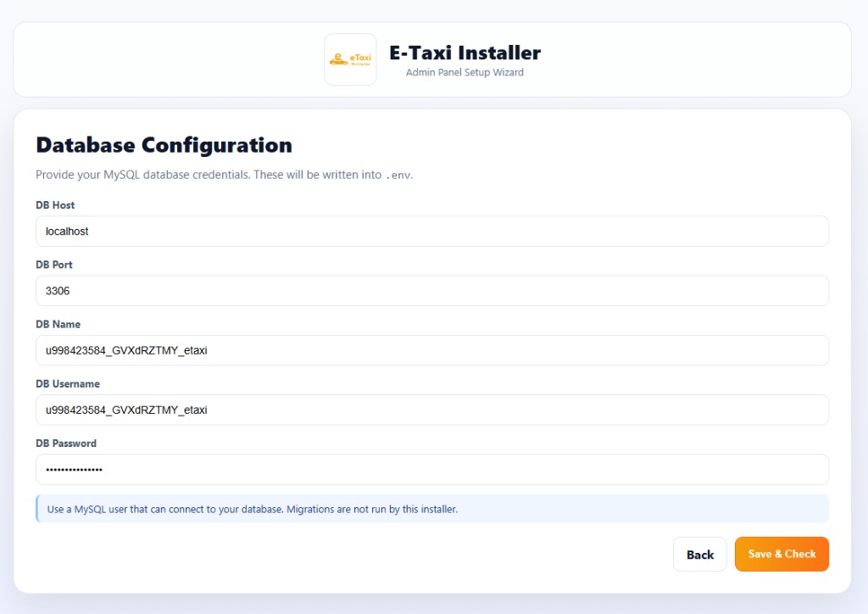Click the DB Username label

(x=68, y=383)
